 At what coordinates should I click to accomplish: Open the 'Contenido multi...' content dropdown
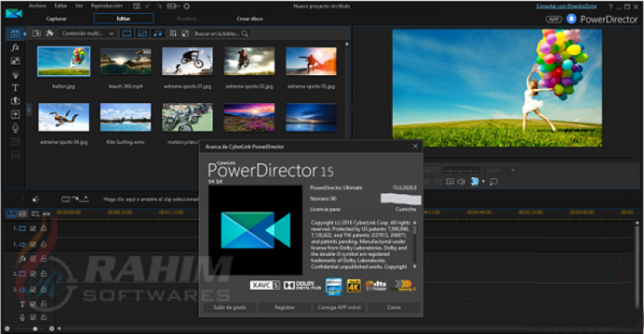(x=88, y=33)
